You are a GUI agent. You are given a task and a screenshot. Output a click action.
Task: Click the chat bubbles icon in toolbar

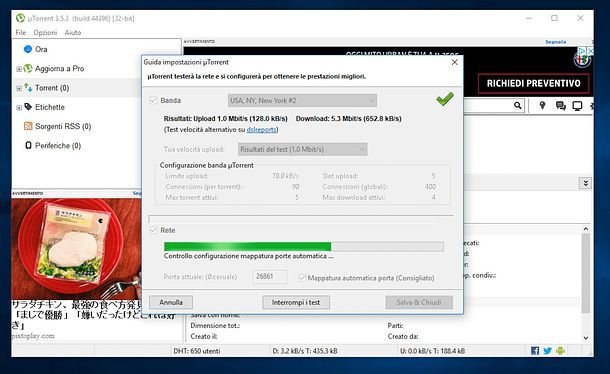[x=561, y=106]
